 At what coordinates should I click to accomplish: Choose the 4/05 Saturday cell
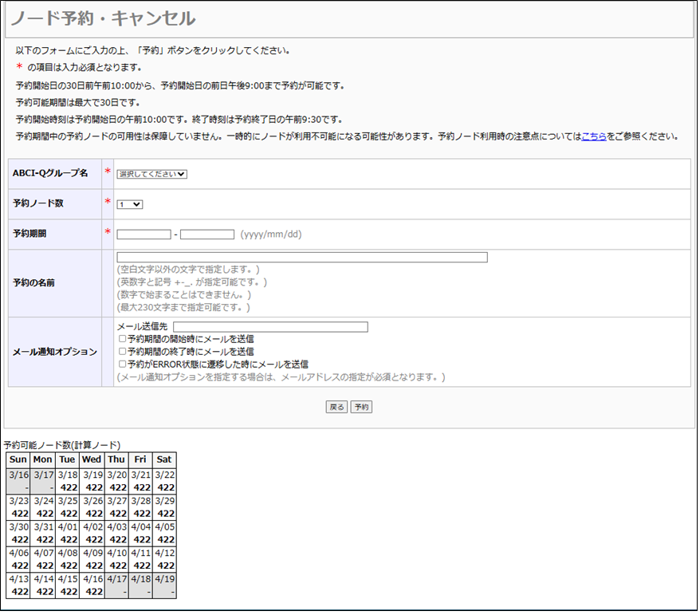(x=164, y=534)
